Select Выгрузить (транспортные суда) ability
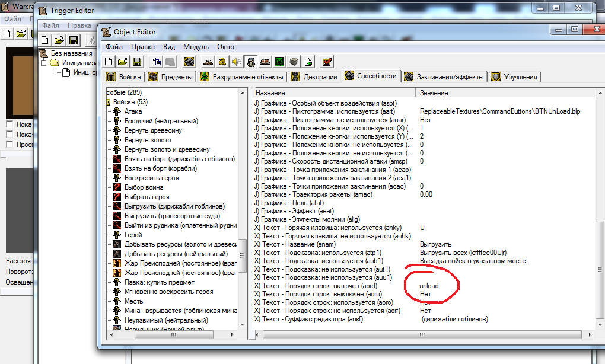Viewport: 605px width, 364px height. (x=172, y=216)
